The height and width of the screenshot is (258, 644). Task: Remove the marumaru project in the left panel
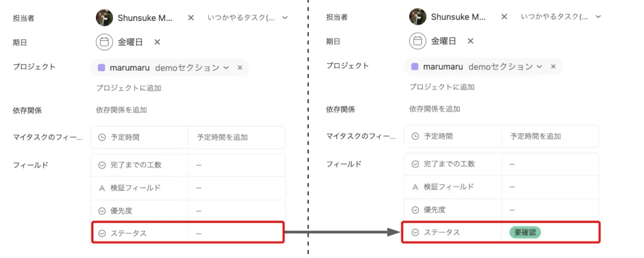[240, 68]
